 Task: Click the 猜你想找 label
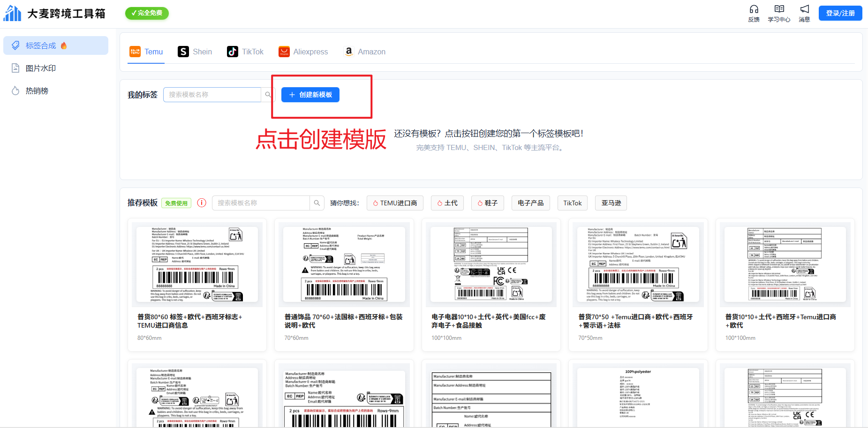point(345,203)
